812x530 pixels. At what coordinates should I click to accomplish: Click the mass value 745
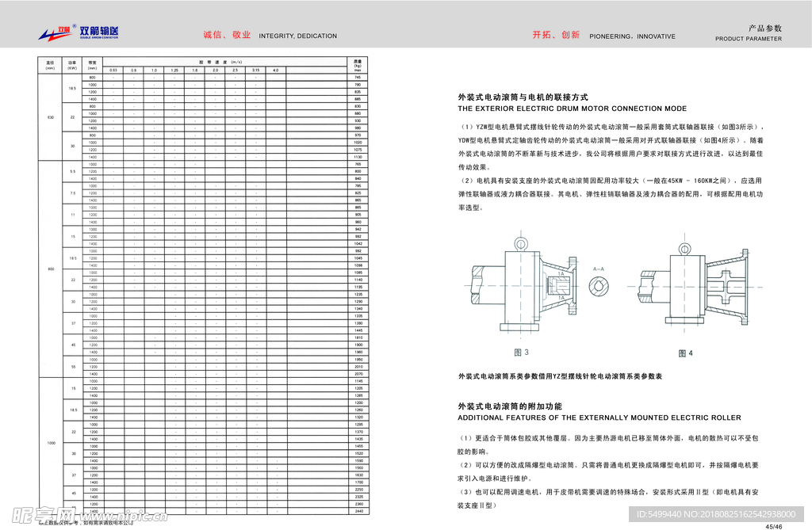pyautogui.click(x=358, y=77)
